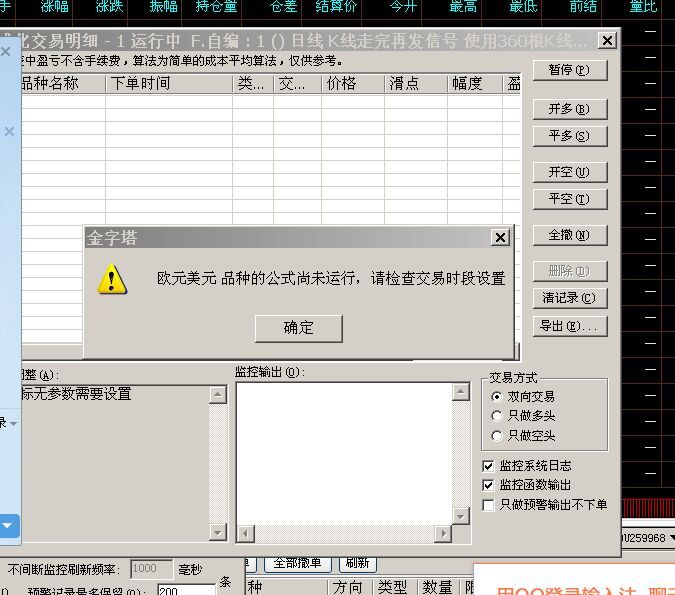675x595 pixels.
Task: Sort by 品种名称 column header
Action: [x=63, y=84]
